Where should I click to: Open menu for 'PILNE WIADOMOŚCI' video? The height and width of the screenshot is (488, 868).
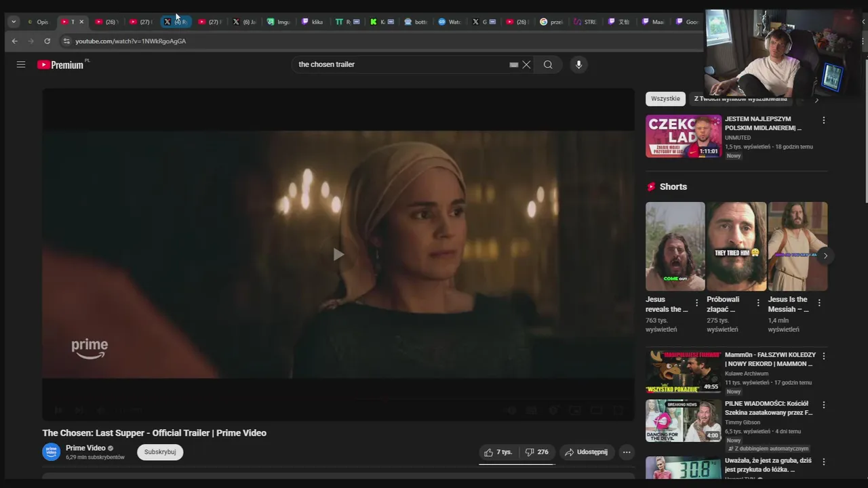pyautogui.click(x=824, y=405)
